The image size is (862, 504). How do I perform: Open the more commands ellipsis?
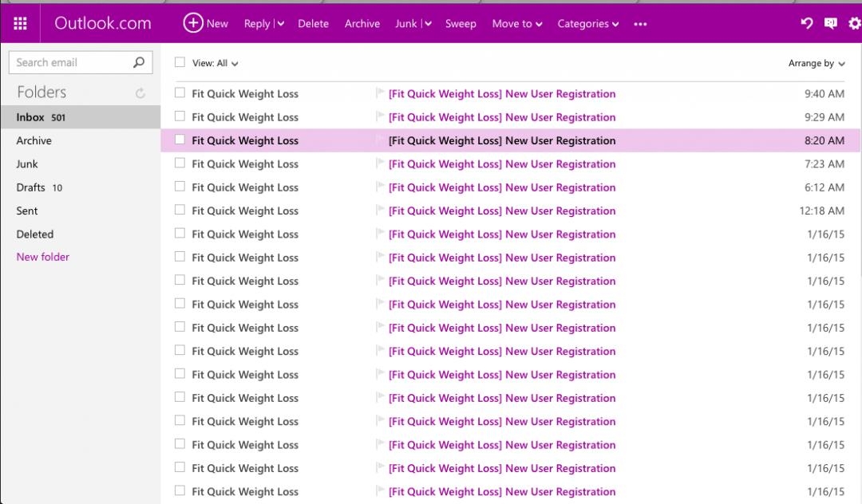[x=640, y=24]
